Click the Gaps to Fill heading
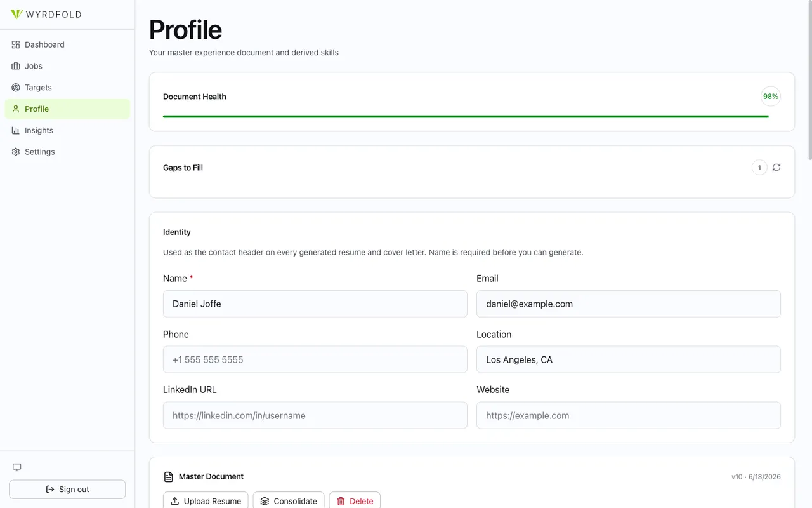This screenshot has height=508, width=812. pos(183,168)
